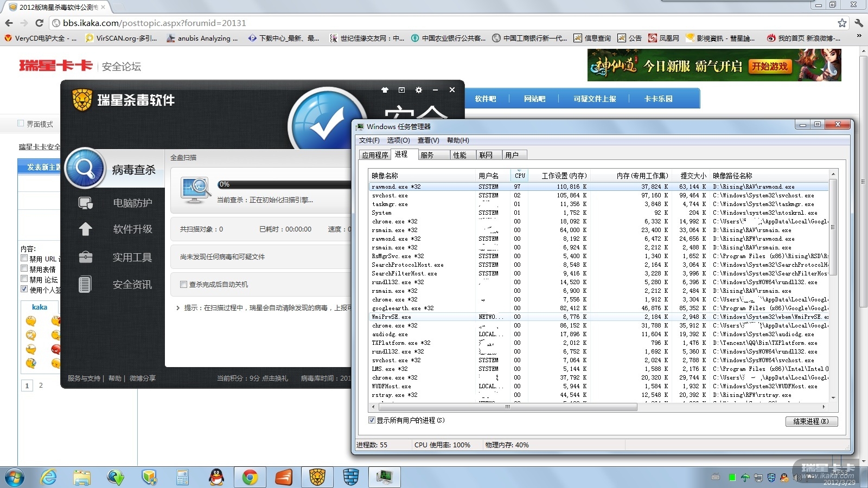Click the Rising lion shield logo
868x488 pixels.
[x=82, y=100]
